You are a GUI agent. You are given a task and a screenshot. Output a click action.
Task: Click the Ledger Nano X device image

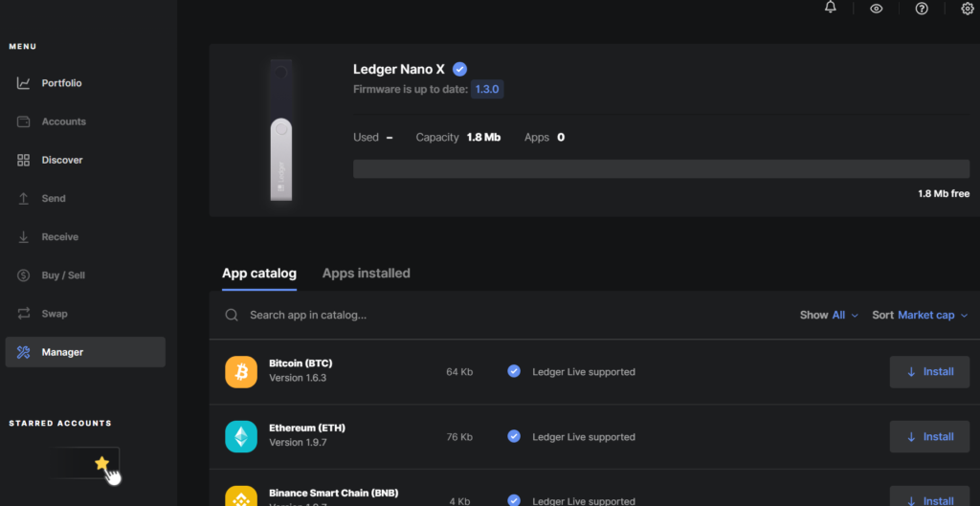click(x=281, y=130)
